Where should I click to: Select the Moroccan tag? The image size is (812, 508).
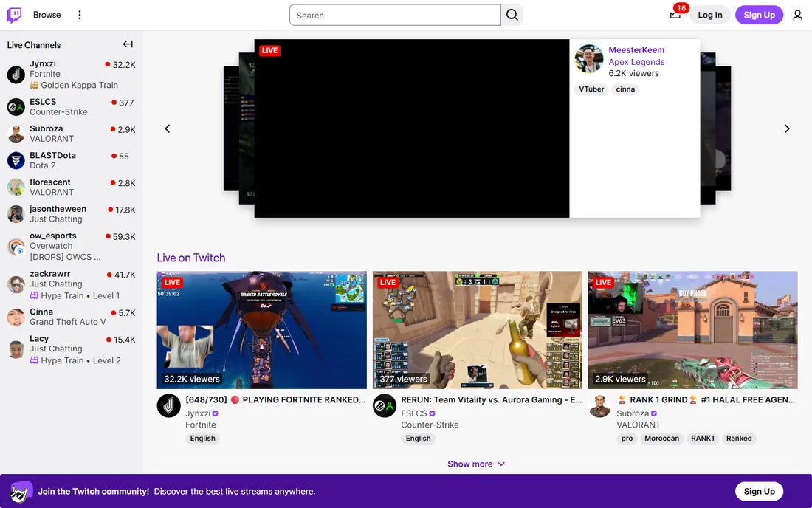click(x=661, y=438)
